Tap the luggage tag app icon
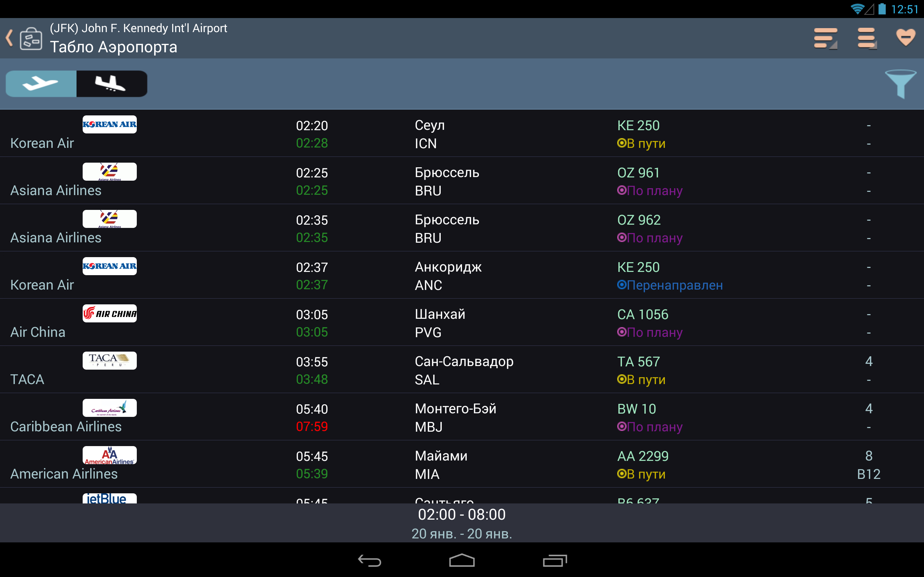This screenshot has width=924, height=577. pos(31,39)
